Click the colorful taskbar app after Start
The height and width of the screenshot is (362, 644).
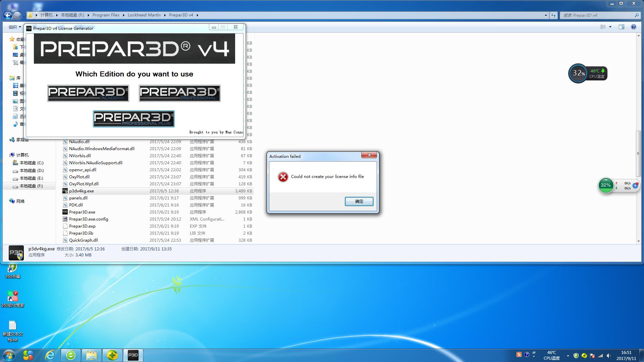[28, 355]
